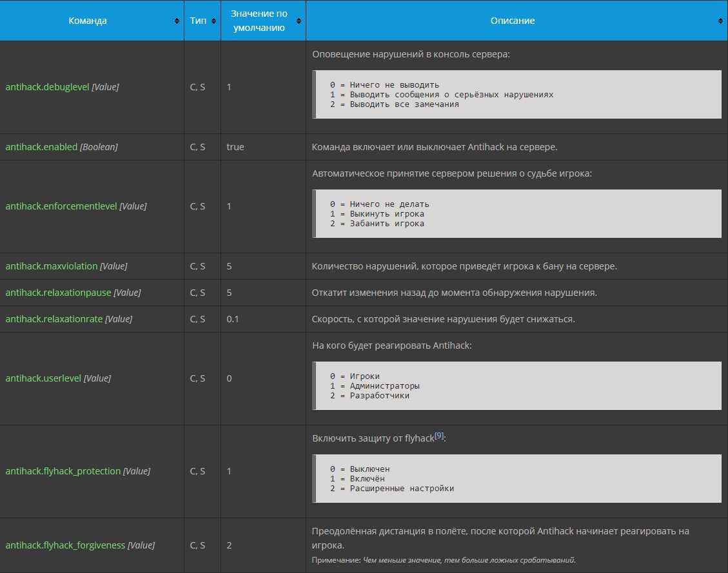
Task: Sort by Значение по умолчанию arrows
Action: pyautogui.click(x=299, y=21)
